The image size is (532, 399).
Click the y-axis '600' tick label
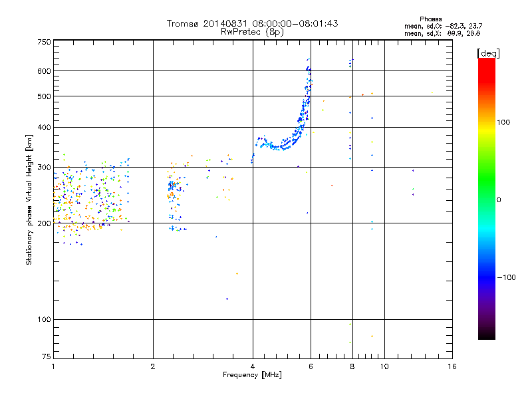click(x=44, y=71)
